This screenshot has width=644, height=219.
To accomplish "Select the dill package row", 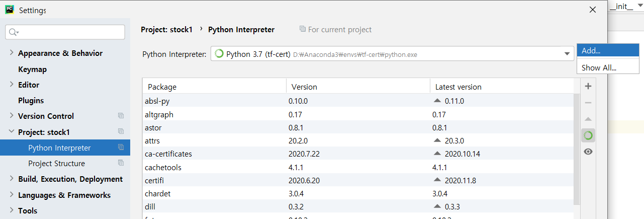I will [358, 206].
